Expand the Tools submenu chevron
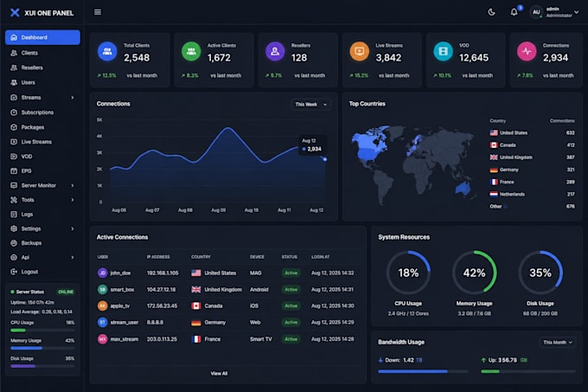Viewport: 588px width, 392px height. click(x=73, y=200)
